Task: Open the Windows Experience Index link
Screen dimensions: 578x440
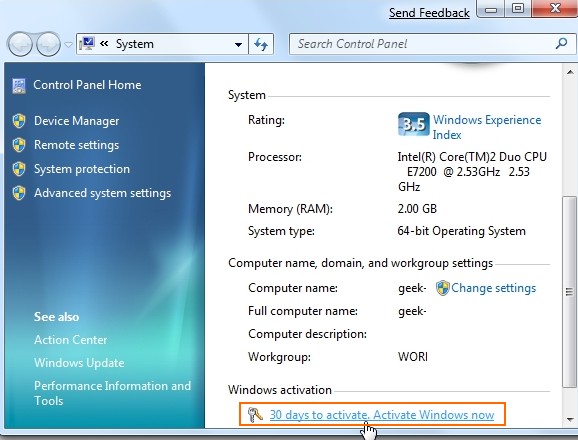Action: point(487,127)
